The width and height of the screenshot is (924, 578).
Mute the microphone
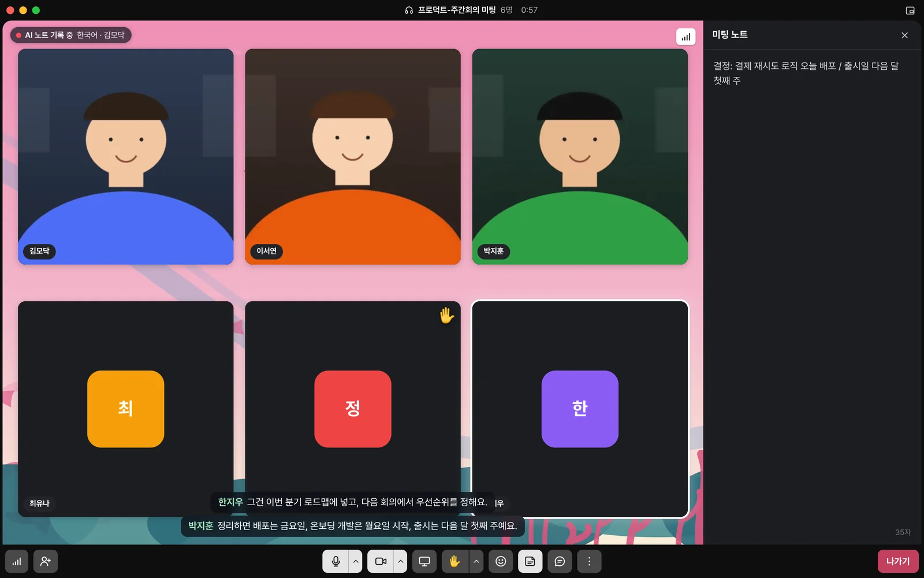(x=336, y=561)
